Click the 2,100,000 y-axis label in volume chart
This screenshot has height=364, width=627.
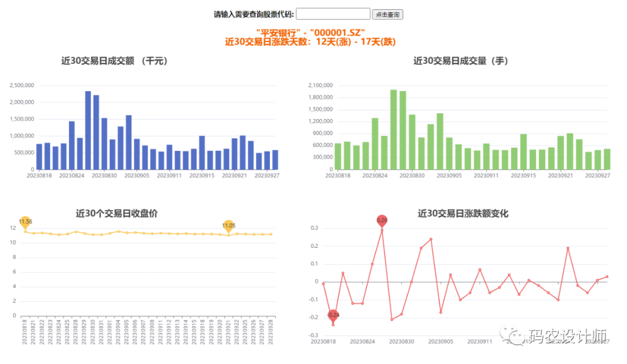[320, 85]
